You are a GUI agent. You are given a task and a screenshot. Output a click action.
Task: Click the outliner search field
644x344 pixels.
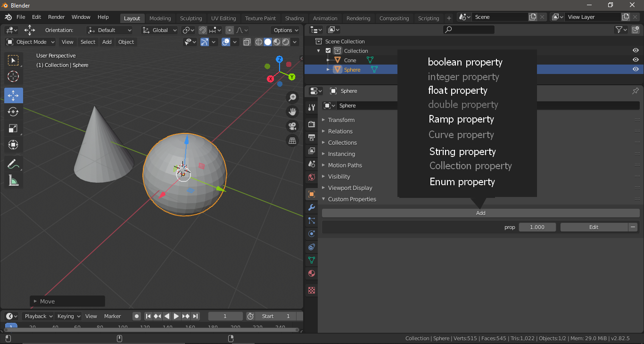pos(469,30)
